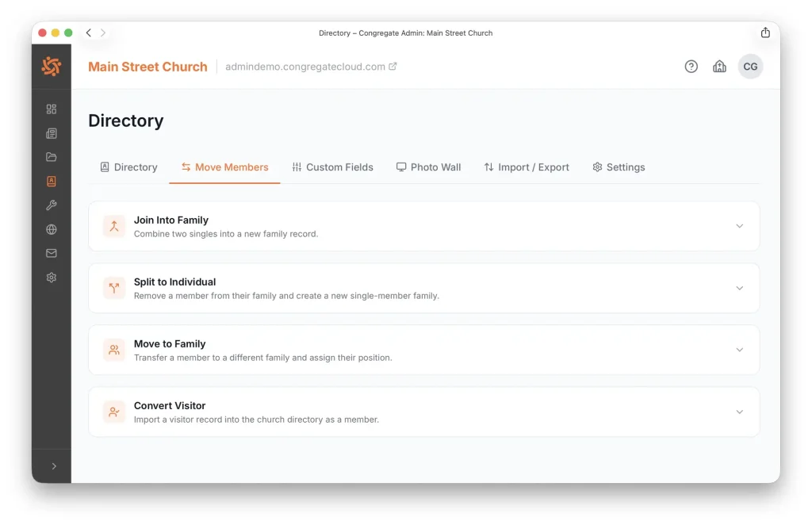Click the Split to Individual heading
The image size is (812, 525).
click(174, 282)
